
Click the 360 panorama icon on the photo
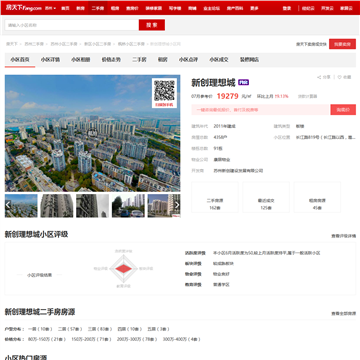click(x=92, y=133)
